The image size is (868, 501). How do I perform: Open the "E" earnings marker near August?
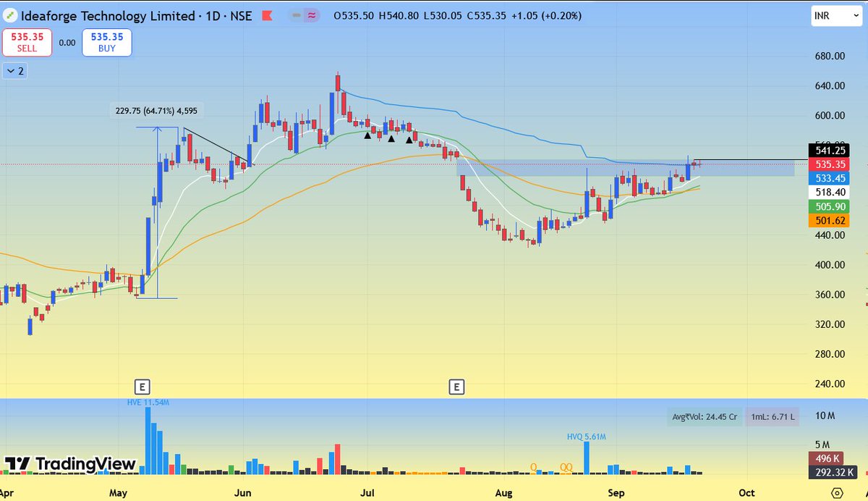click(x=456, y=388)
